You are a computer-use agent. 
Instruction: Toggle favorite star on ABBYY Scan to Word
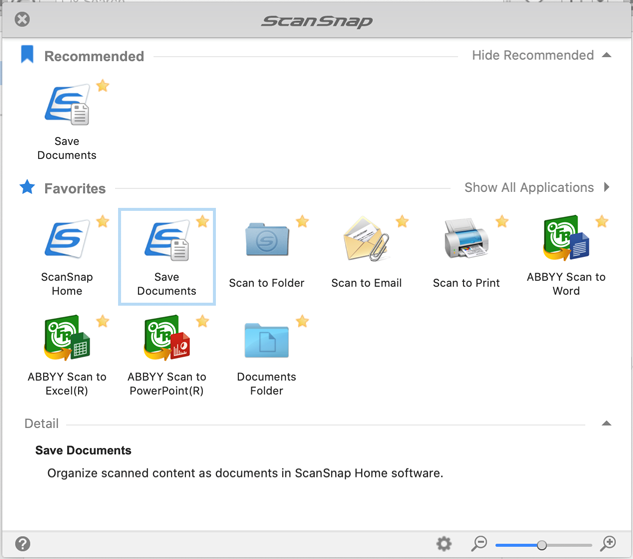point(602,221)
